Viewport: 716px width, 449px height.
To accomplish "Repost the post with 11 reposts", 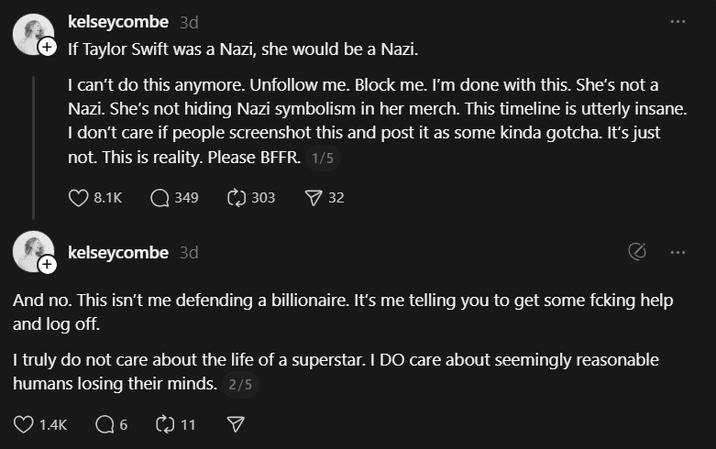I will click(x=165, y=425).
